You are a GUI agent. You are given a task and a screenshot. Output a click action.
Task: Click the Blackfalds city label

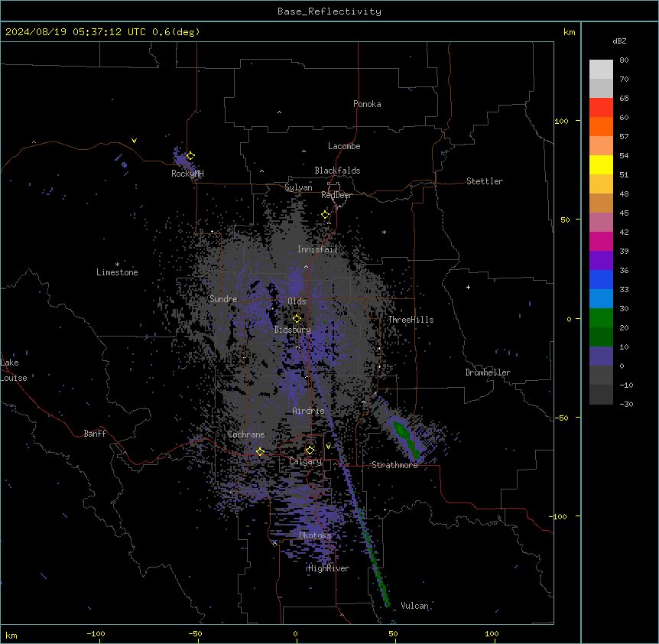tap(337, 171)
